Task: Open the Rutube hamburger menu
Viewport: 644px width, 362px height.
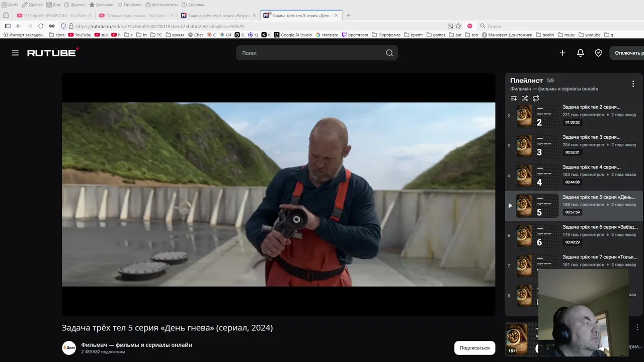Action: click(15, 53)
